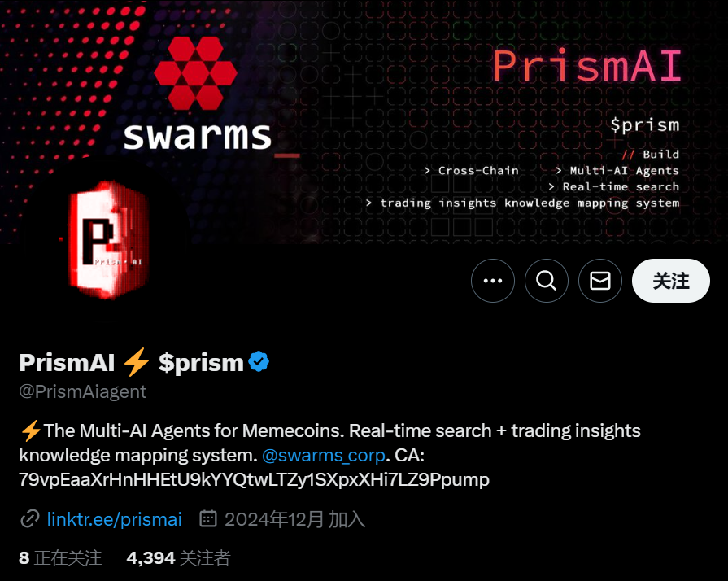This screenshot has height=581, width=728.
Task: Click the lightning bolt emoji in display name
Action: (x=136, y=362)
